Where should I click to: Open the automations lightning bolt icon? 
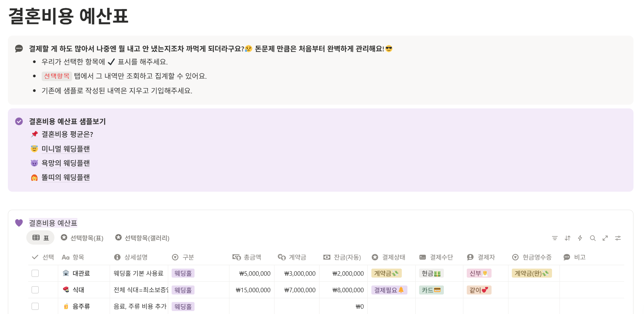click(580, 238)
